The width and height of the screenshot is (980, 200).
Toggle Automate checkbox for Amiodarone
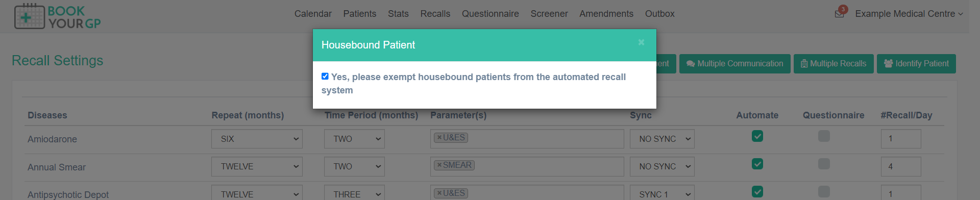tap(757, 136)
